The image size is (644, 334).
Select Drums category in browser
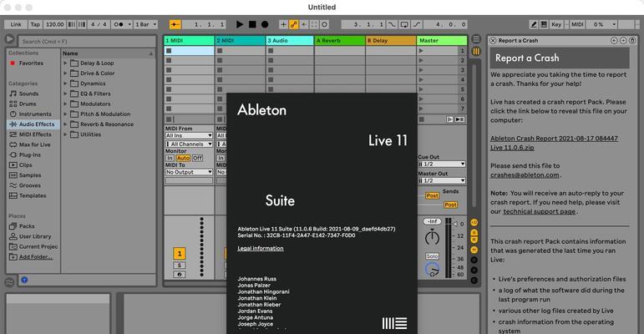(28, 104)
